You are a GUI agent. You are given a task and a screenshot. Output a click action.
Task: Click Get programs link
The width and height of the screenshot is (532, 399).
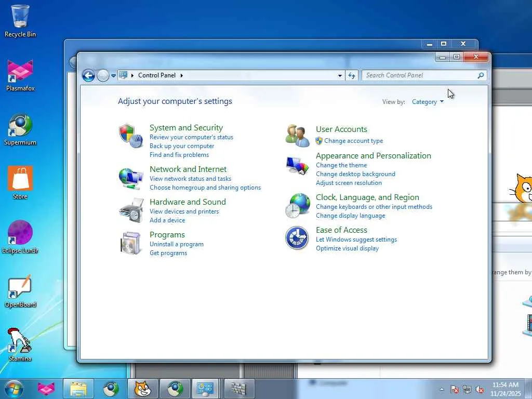pos(168,253)
